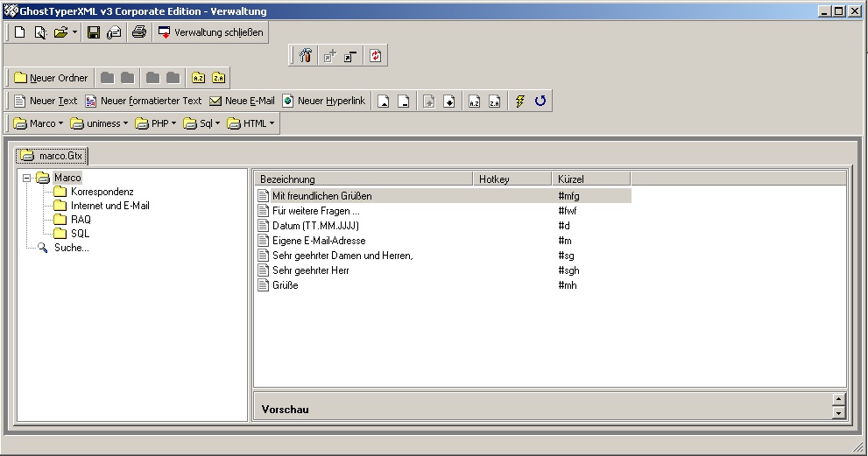The image size is (868, 456).
Task: Click the yellow lightning bolt icon
Action: (519, 102)
